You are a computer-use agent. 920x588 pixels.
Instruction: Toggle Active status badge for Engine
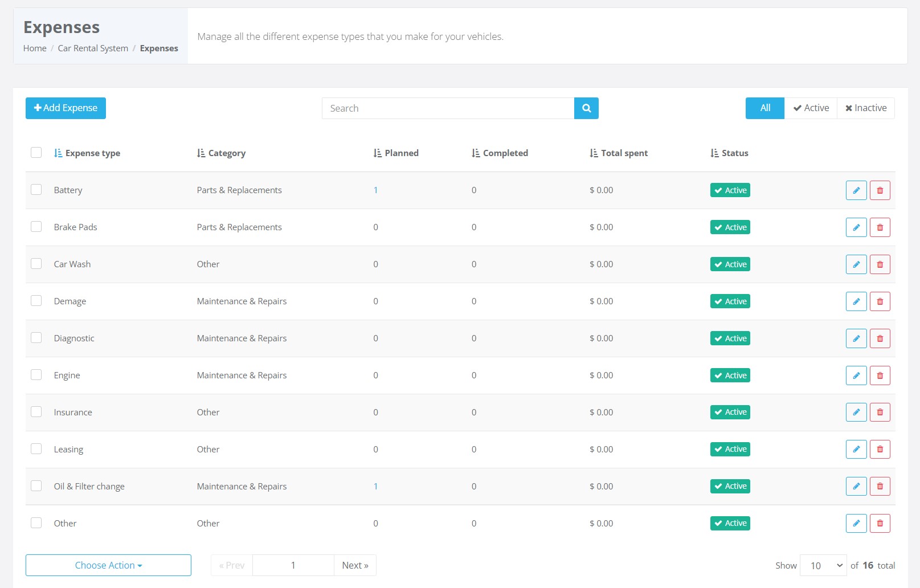click(730, 375)
